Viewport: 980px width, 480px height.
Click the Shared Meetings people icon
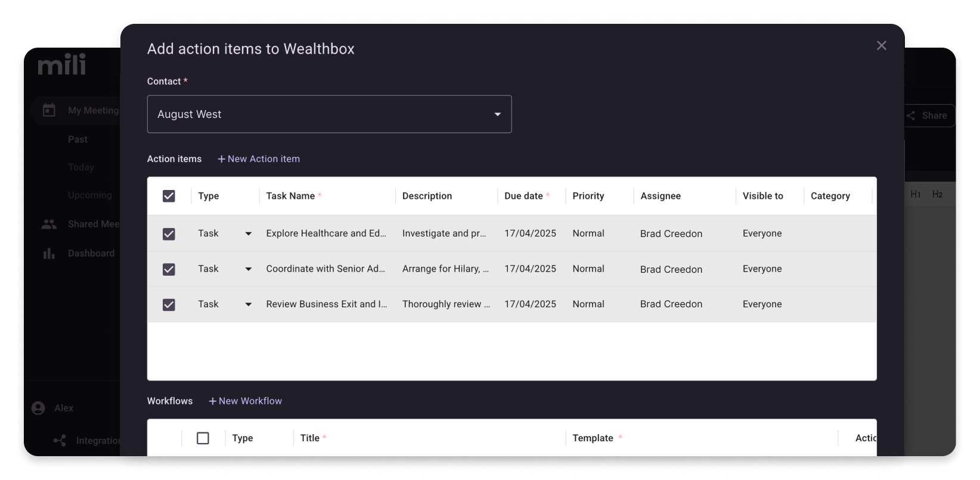click(49, 225)
